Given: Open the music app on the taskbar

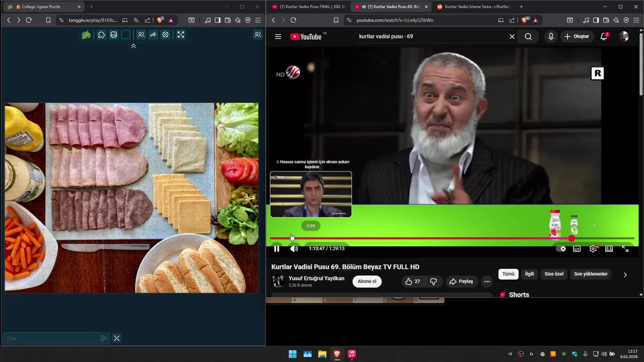Looking at the screenshot, I should click(x=352, y=354).
